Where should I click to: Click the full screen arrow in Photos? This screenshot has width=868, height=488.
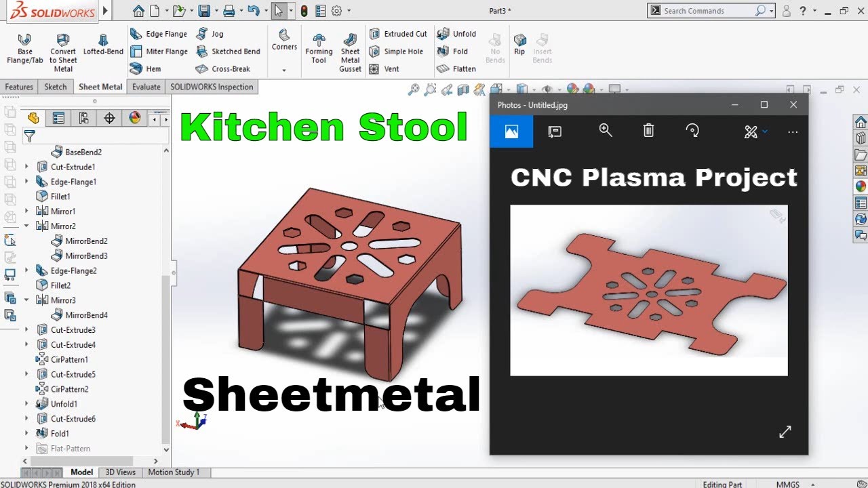(x=785, y=432)
